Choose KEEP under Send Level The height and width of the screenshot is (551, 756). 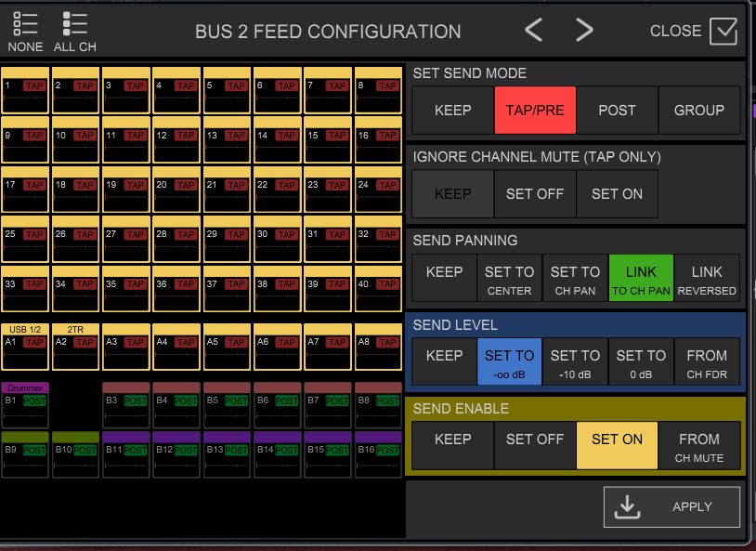(444, 361)
